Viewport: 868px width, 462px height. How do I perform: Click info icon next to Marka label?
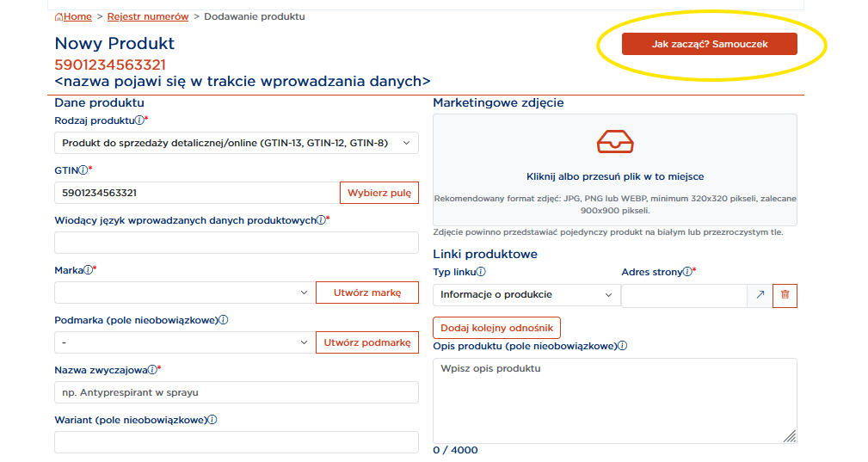(x=88, y=270)
